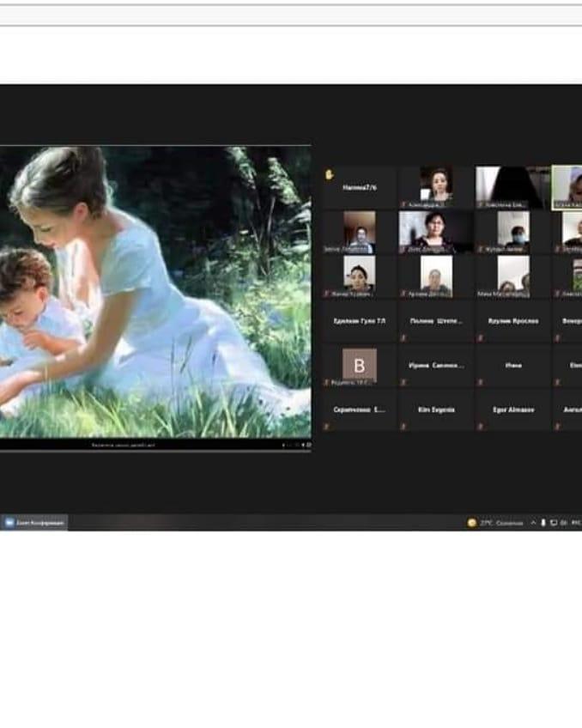The width and height of the screenshot is (582, 728).
Task: Click the green-bordered active speaker video tile
Action: point(567,187)
